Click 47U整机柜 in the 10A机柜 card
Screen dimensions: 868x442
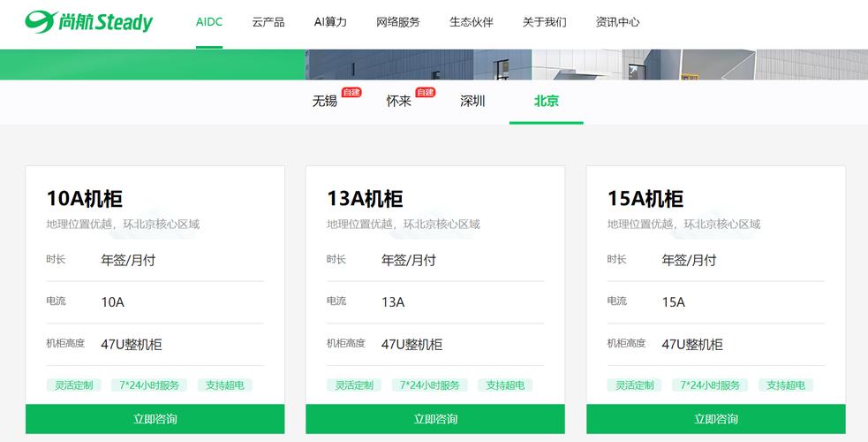tap(132, 345)
